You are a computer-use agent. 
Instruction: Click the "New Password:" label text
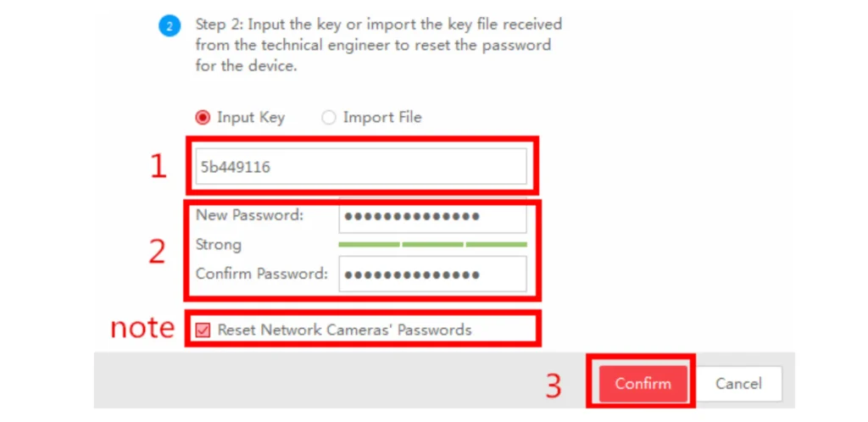coord(249,215)
